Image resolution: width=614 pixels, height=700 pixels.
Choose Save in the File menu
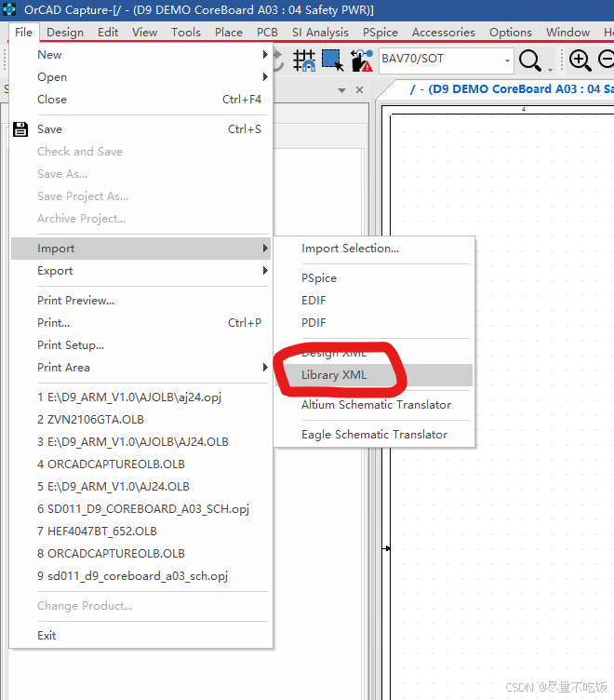point(141,129)
